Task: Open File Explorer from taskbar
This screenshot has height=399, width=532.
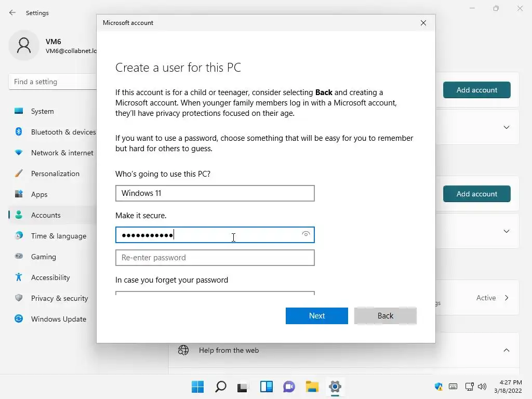Action: coord(312,387)
